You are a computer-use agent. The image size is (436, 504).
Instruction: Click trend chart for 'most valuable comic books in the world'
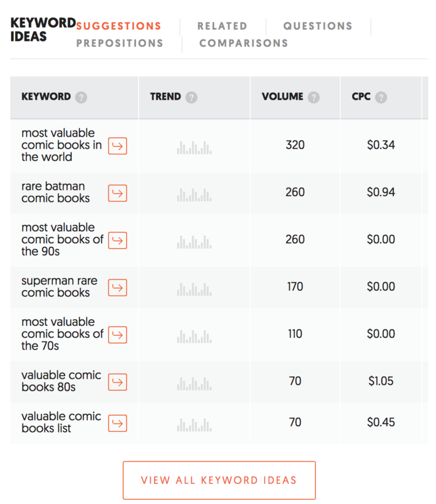(x=194, y=147)
